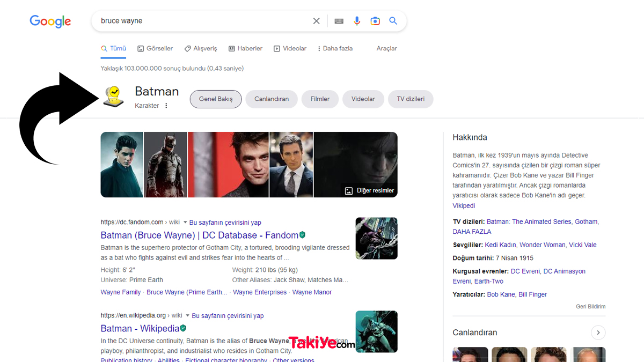Select the Videolar chip in Batman panel
This screenshot has height=362, width=644.
(x=363, y=99)
